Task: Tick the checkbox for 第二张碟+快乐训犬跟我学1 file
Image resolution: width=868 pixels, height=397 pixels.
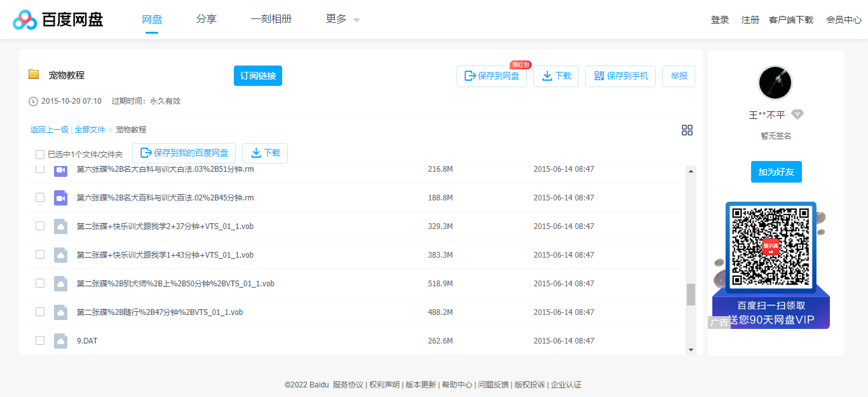Action: click(x=40, y=254)
